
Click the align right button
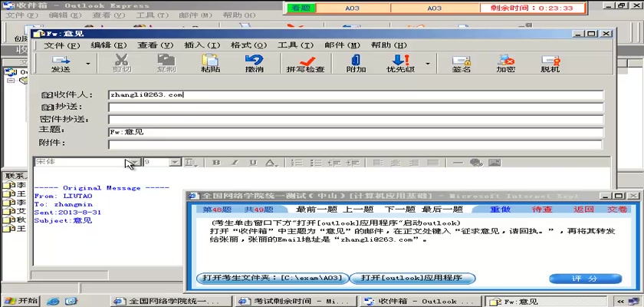point(414,163)
